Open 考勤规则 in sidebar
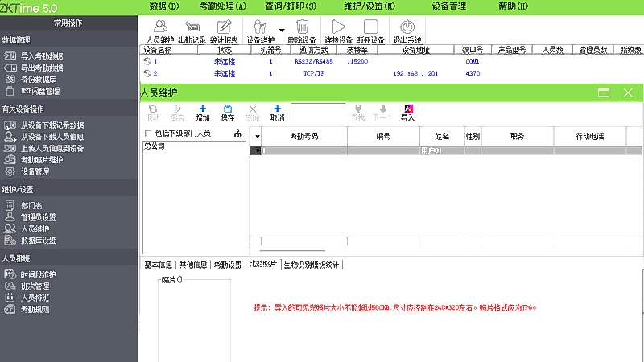 click(27, 310)
